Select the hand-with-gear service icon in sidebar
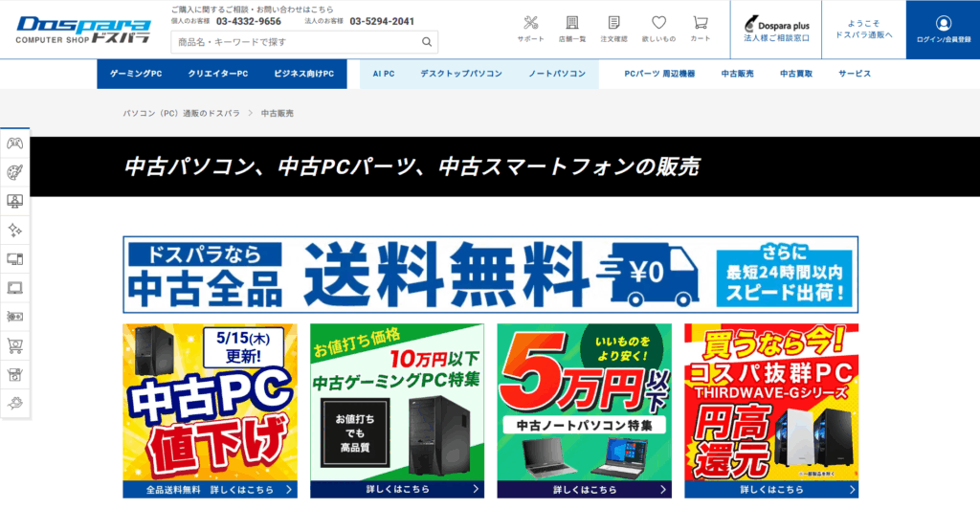Image resolution: width=980 pixels, height=509 pixels. [x=15, y=403]
